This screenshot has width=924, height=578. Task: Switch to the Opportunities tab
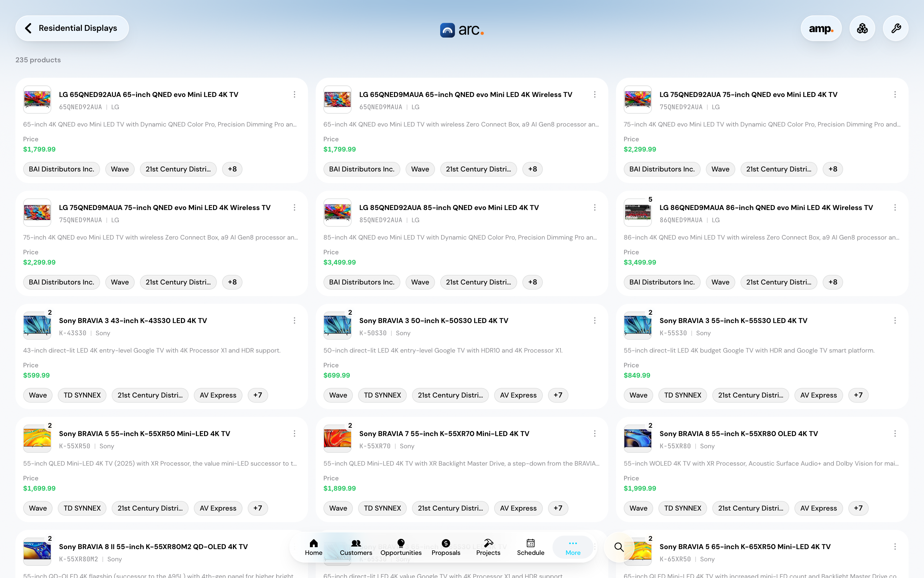pyautogui.click(x=401, y=547)
